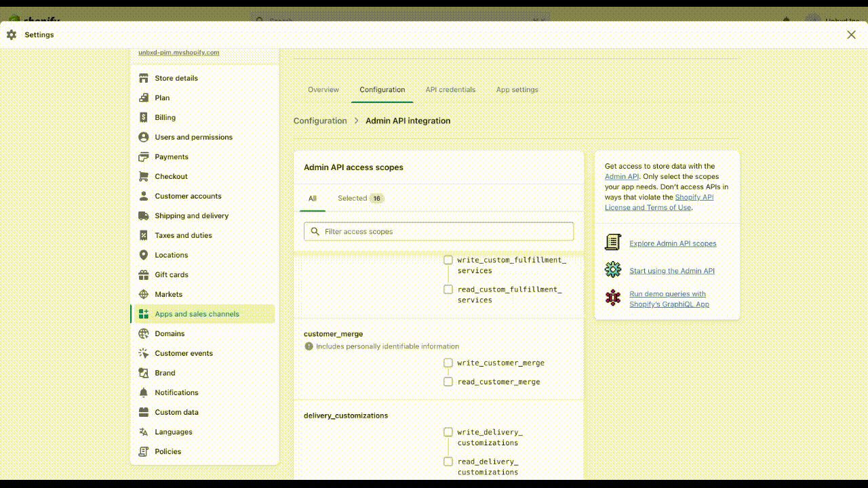Viewport: 868px width, 488px height.
Task: Click the Locations pin icon
Action: [x=143, y=255]
